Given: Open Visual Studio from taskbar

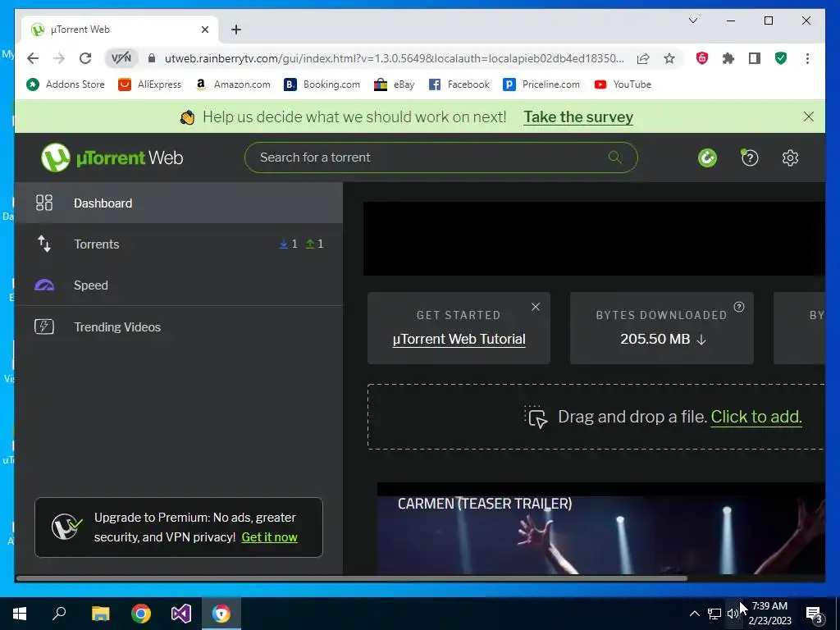Looking at the screenshot, I should [181, 614].
